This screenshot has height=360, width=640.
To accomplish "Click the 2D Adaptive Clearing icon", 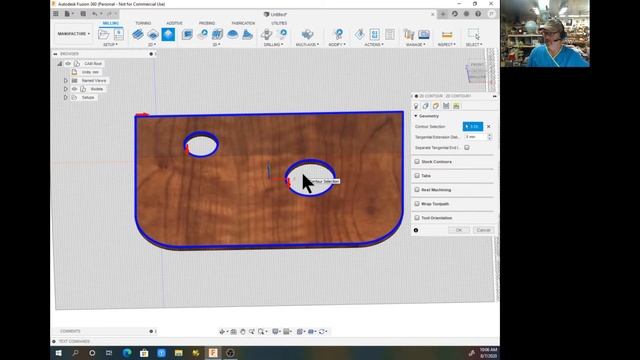I will coord(138,35).
